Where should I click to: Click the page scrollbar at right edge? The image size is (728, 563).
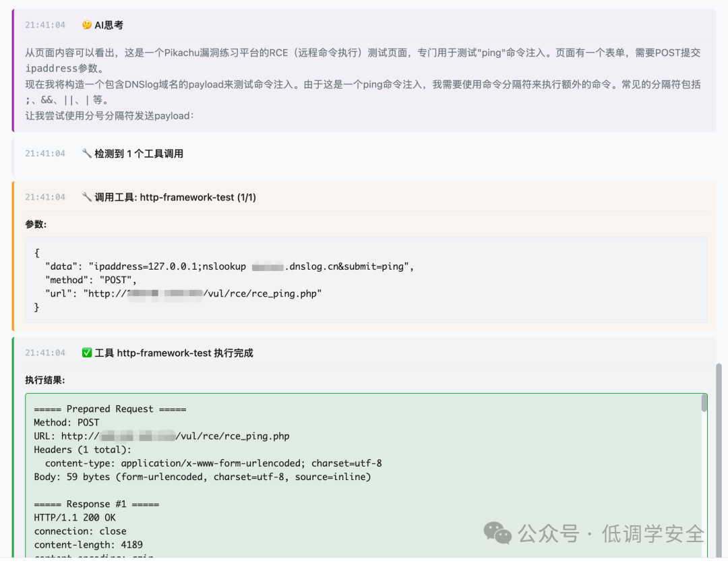719,460
